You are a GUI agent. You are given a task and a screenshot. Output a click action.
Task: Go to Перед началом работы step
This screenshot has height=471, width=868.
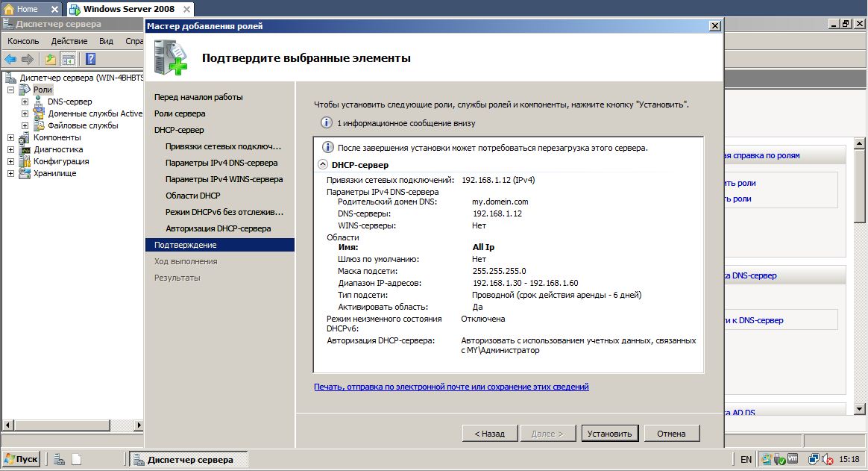[198, 97]
